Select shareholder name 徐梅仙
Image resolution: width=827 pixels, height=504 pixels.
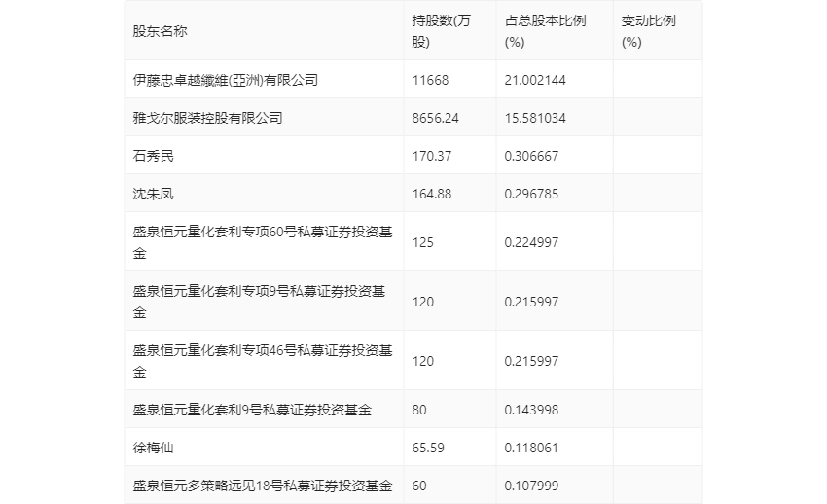click(x=153, y=448)
